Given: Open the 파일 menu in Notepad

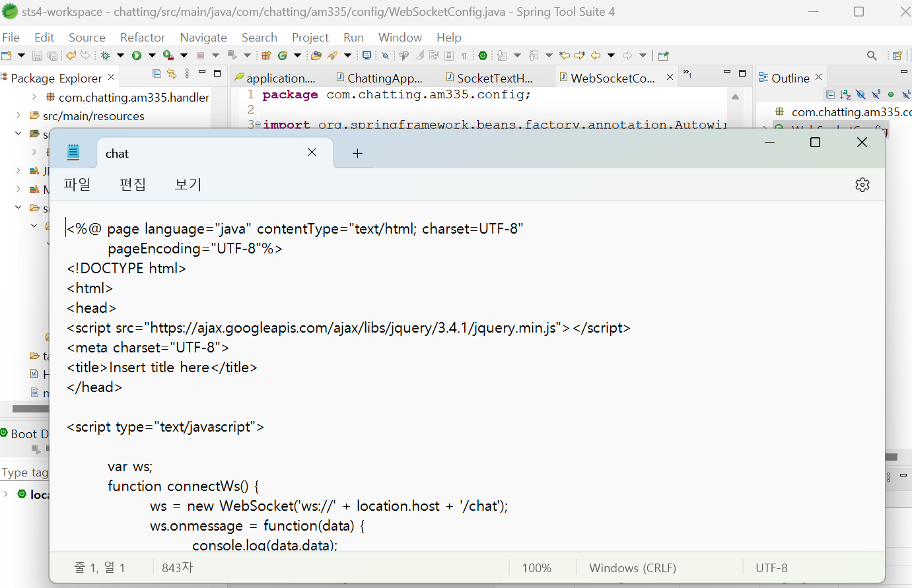Looking at the screenshot, I should click(x=77, y=185).
